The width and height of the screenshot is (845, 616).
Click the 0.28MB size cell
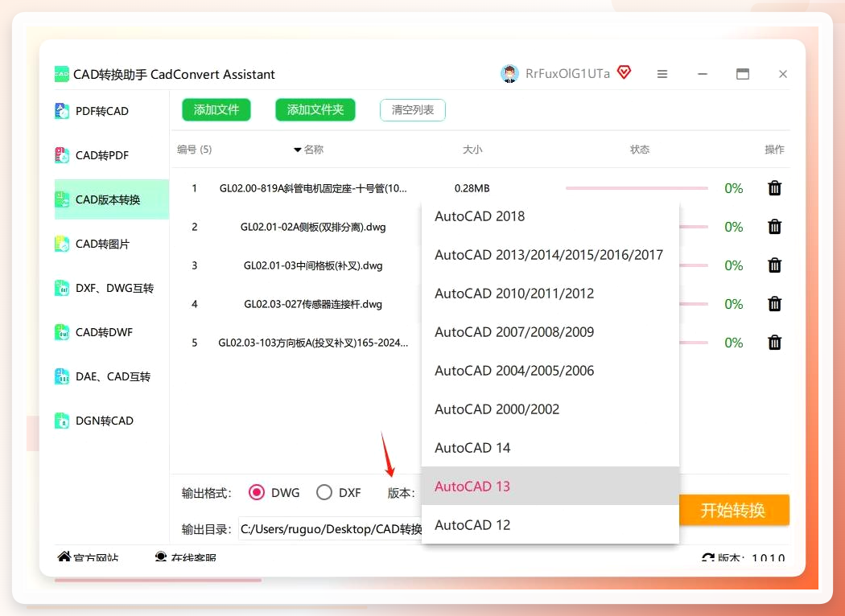(x=472, y=188)
